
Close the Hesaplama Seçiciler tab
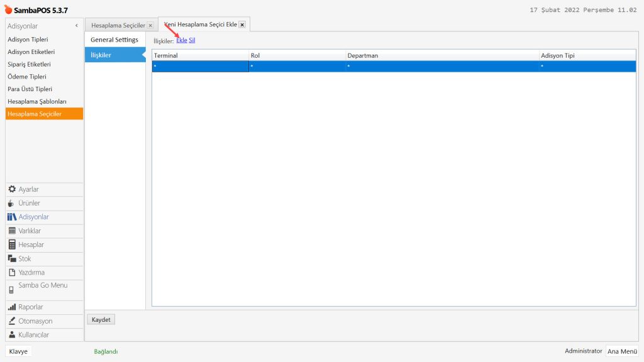tap(150, 26)
